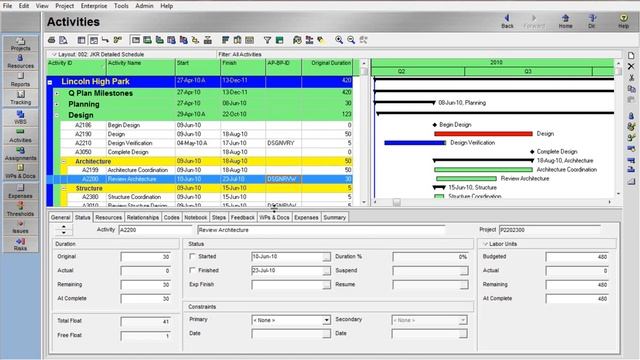Expand the Q Plan Milestones group
This screenshot has width=640, height=360.
pyautogui.click(x=57, y=93)
